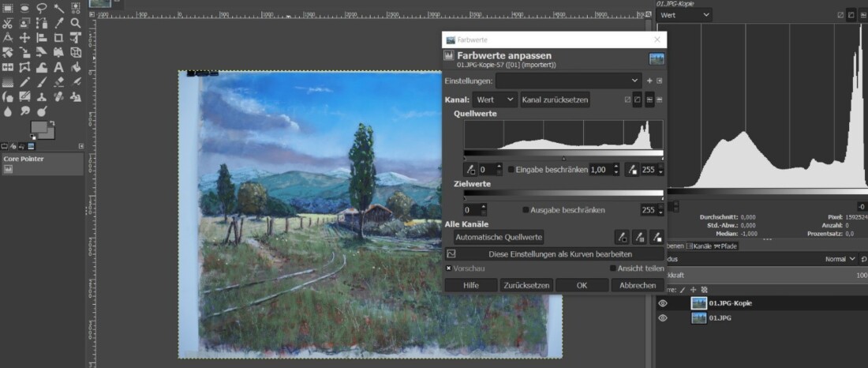Select the Crop tool

tap(58, 38)
